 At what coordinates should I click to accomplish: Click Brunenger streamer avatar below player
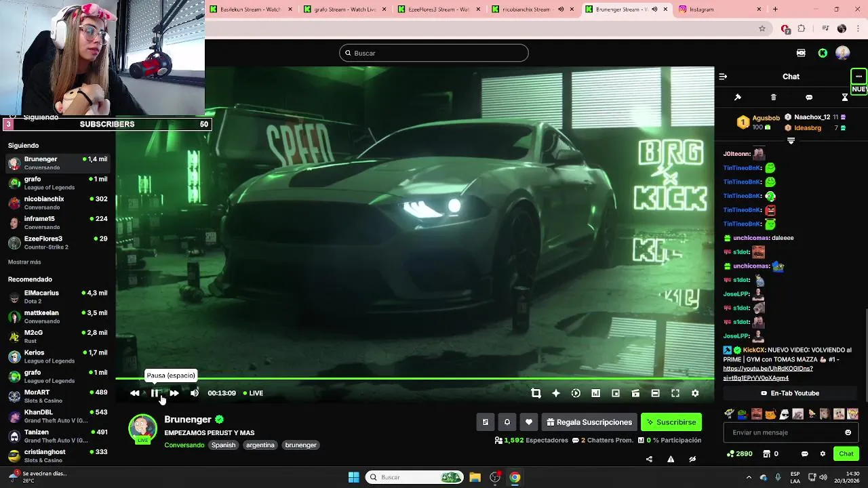coord(142,428)
